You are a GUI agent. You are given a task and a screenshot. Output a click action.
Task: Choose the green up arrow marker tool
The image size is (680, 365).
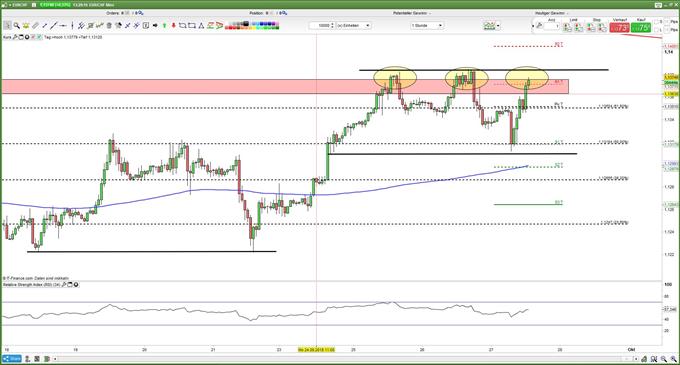(x=164, y=26)
